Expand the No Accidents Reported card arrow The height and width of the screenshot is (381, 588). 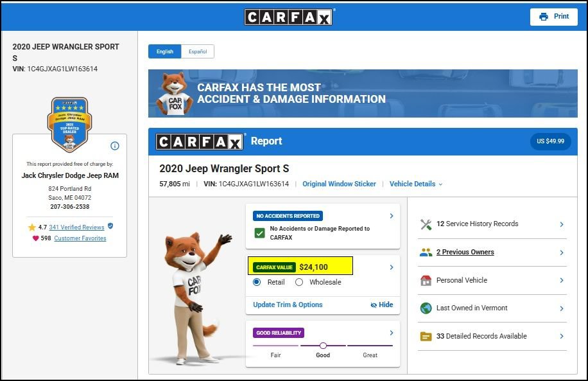391,216
